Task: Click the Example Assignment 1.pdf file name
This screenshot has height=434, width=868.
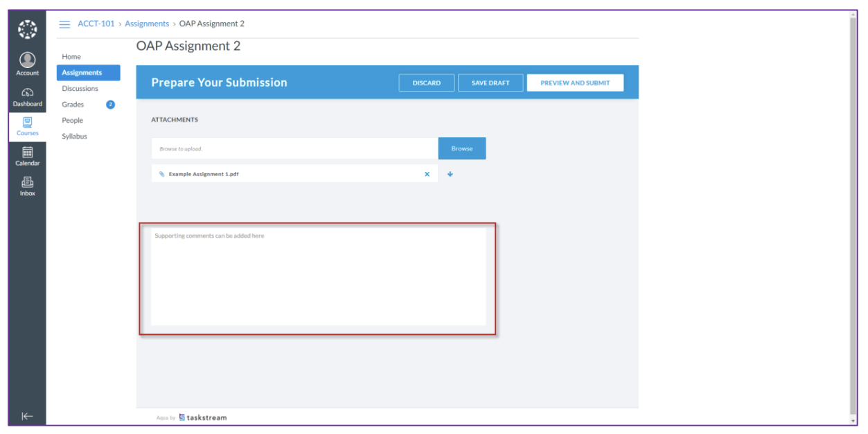Action: click(204, 174)
